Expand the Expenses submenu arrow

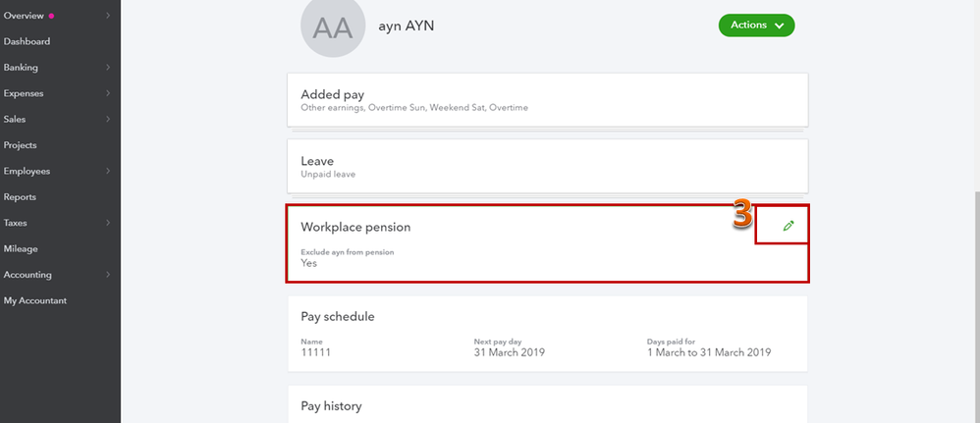pos(108,93)
